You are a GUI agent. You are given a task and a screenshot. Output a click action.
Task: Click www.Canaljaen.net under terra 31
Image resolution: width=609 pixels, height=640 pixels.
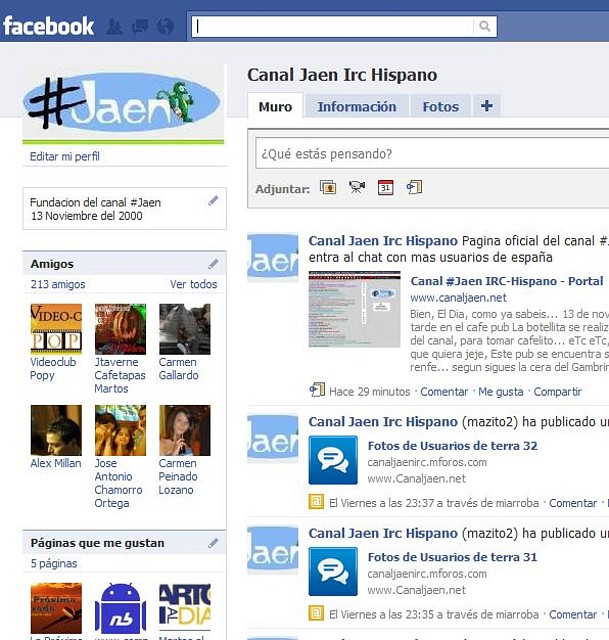click(416, 590)
